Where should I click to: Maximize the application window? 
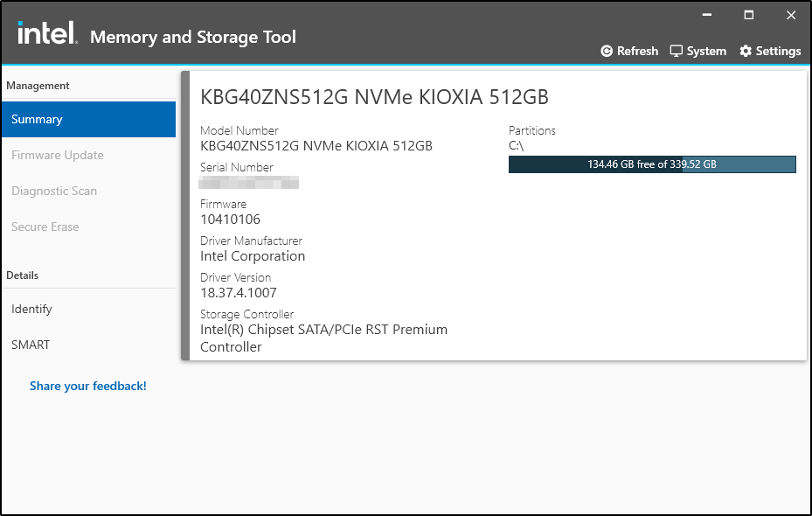point(749,15)
